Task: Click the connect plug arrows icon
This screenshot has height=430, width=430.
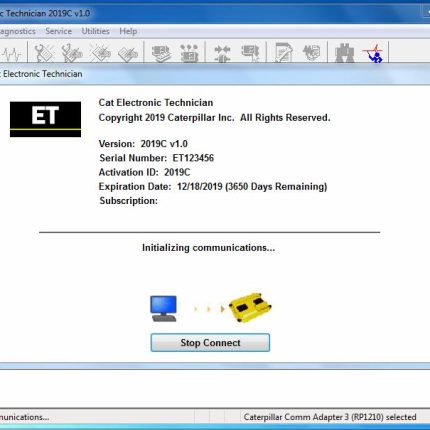Action: point(222,53)
